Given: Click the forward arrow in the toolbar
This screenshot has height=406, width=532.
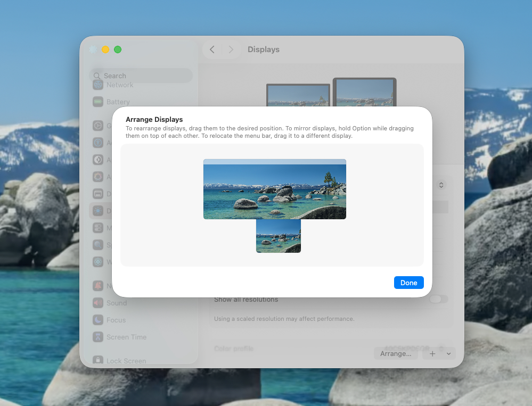Looking at the screenshot, I should pyautogui.click(x=231, y=49).
